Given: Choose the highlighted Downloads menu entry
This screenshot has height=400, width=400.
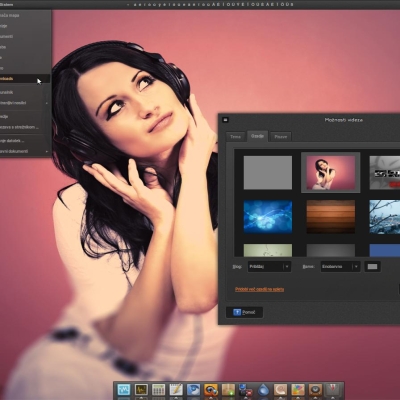Looking at the screenshot, I should pos(25,79).
